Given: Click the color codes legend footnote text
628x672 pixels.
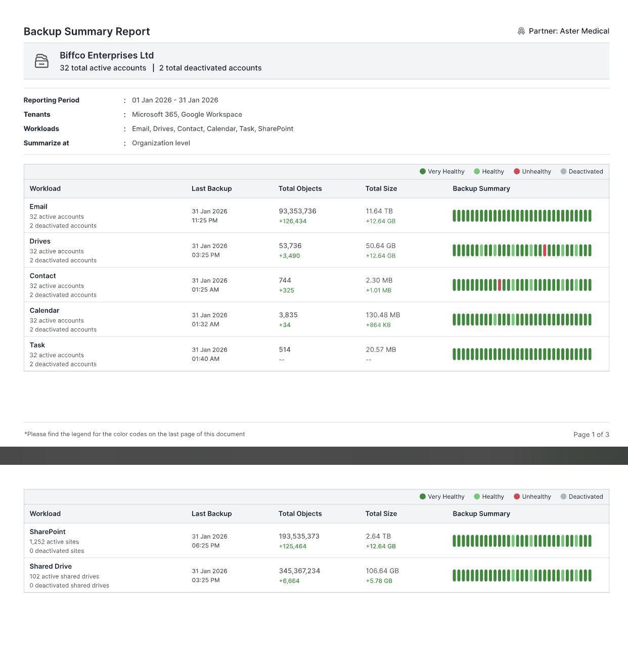Looking at the screenshot, I should pyautogui.click(x=134, y=434).
